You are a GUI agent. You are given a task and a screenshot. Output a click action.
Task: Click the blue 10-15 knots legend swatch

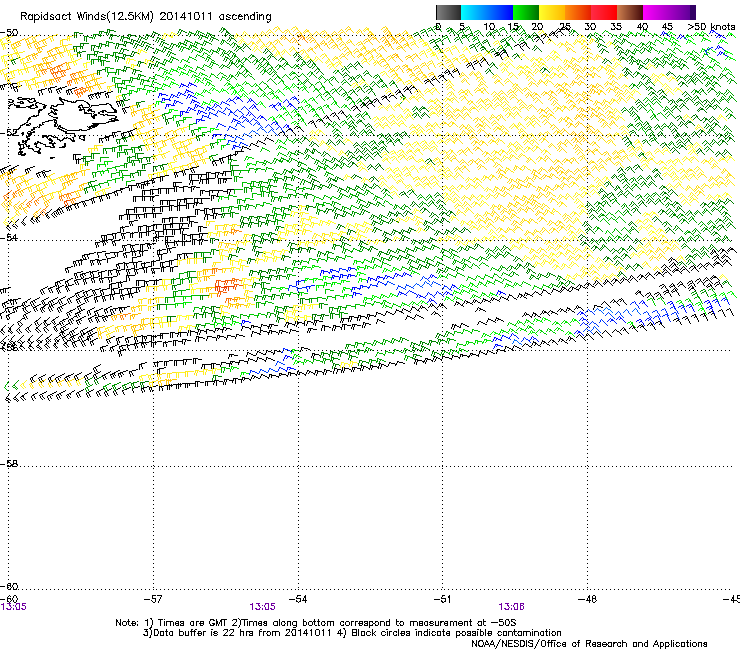[x=500, y=12]
